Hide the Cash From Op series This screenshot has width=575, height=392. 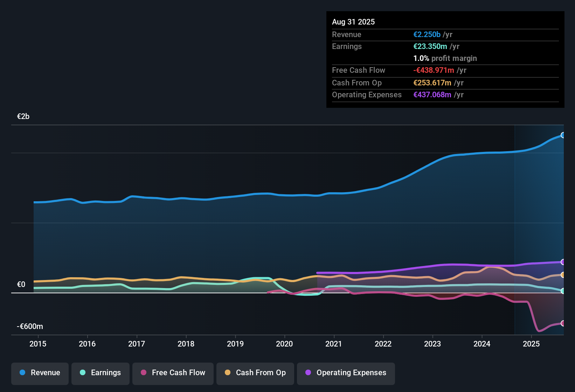(255, 373)
